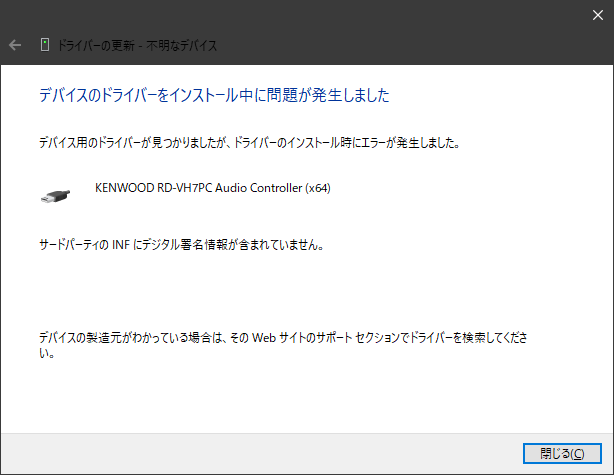Screen dimensions: 614x475
Task: Go back using the arrow button
Action: 15,45
